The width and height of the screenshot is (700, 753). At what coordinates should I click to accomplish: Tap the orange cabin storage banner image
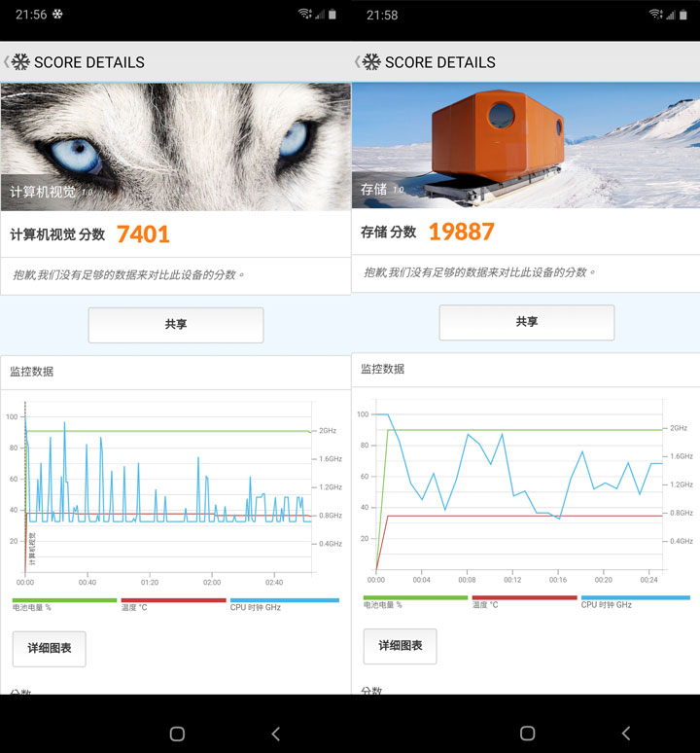click(525, 144)
